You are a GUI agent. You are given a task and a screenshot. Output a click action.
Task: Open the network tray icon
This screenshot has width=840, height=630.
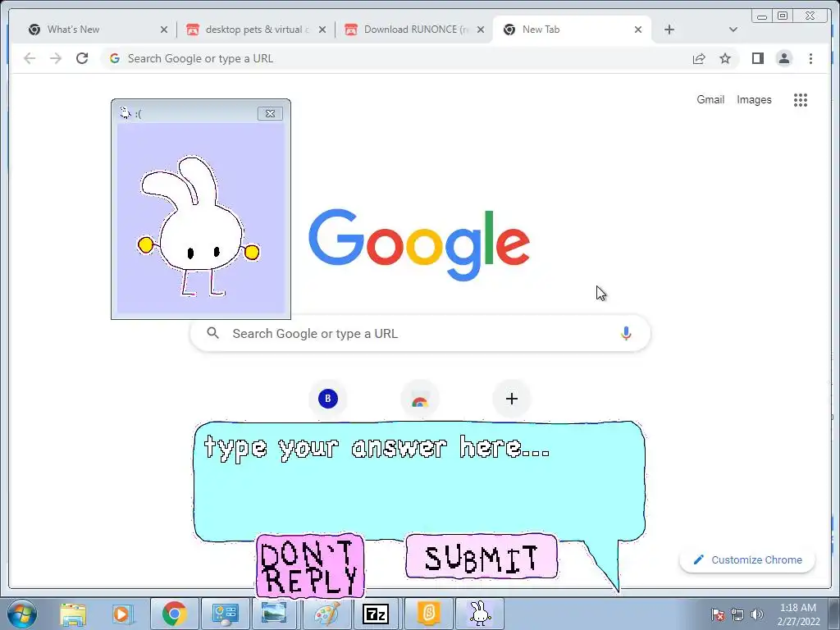pos(737,614)
